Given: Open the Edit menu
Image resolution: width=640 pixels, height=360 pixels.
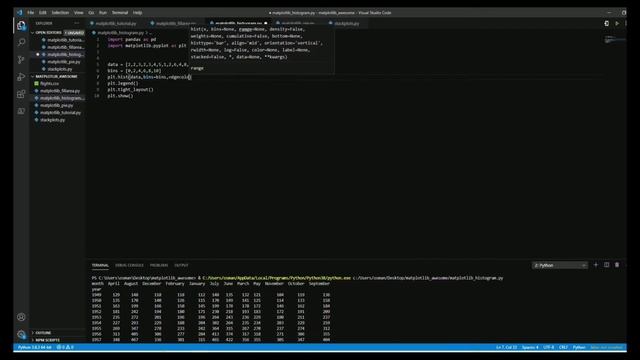Looking at the screenshot, I should coord(42,13).
